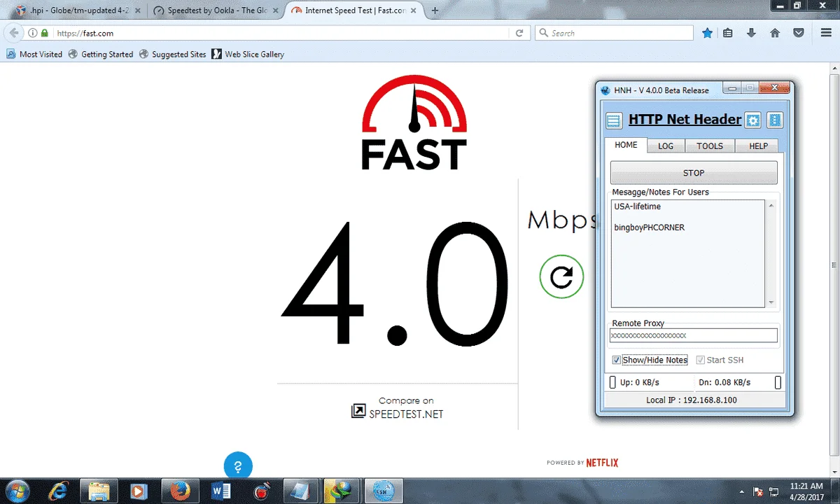Open Firefox bookmarks list icon
Image resolution: width=840 pixels, height=504 pixels.
tap(728, 33)
